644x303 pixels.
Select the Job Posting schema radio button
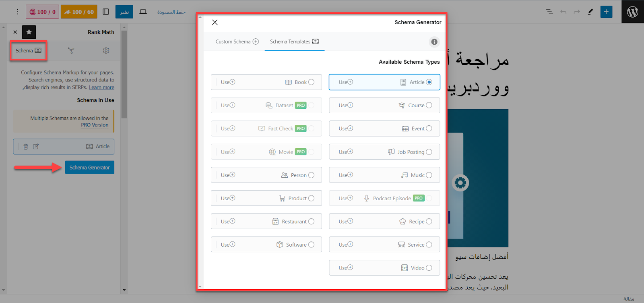(x=429, y=152)
